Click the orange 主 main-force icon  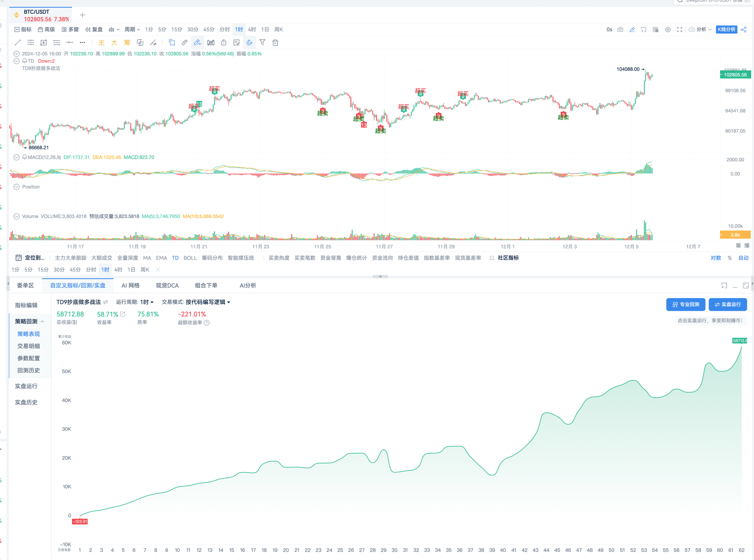(101, 43)
